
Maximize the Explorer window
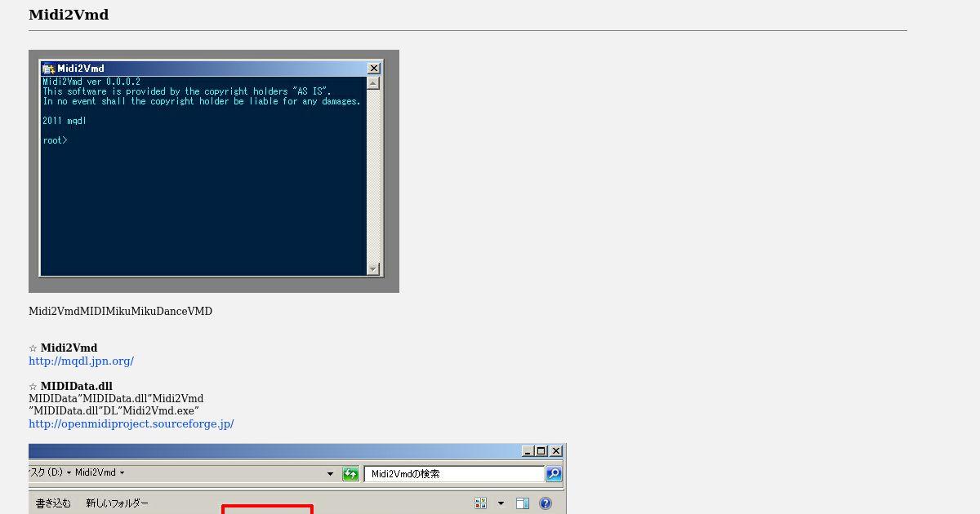tap(541, 451)
